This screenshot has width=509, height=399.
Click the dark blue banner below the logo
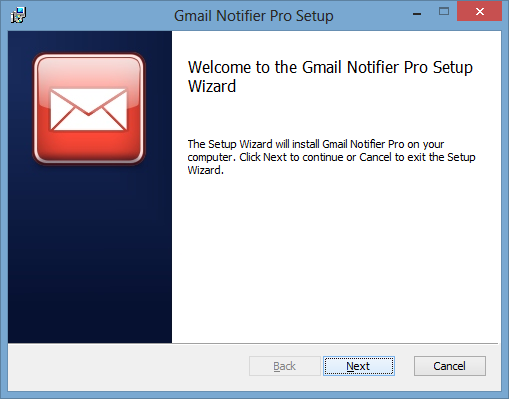[90, 253]
